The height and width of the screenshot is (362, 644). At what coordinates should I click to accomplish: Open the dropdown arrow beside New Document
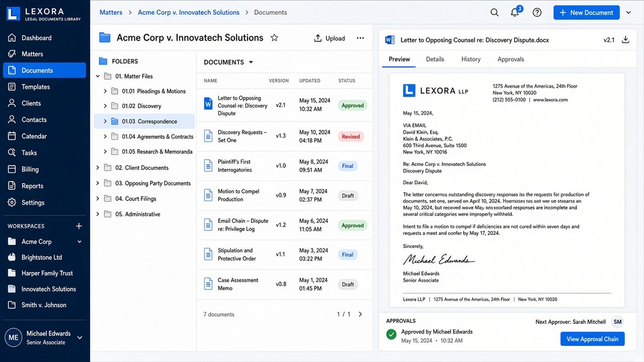629,12
